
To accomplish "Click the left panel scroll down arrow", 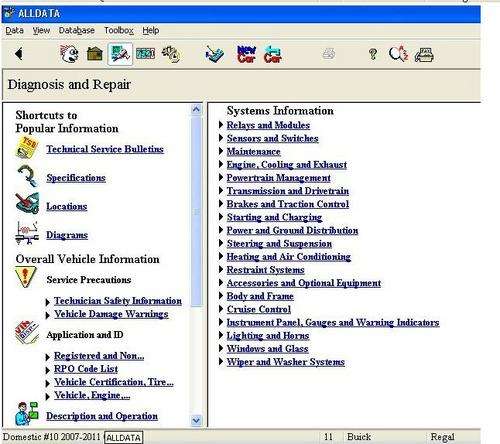I will pyautogui.click(x=196, y=420).
